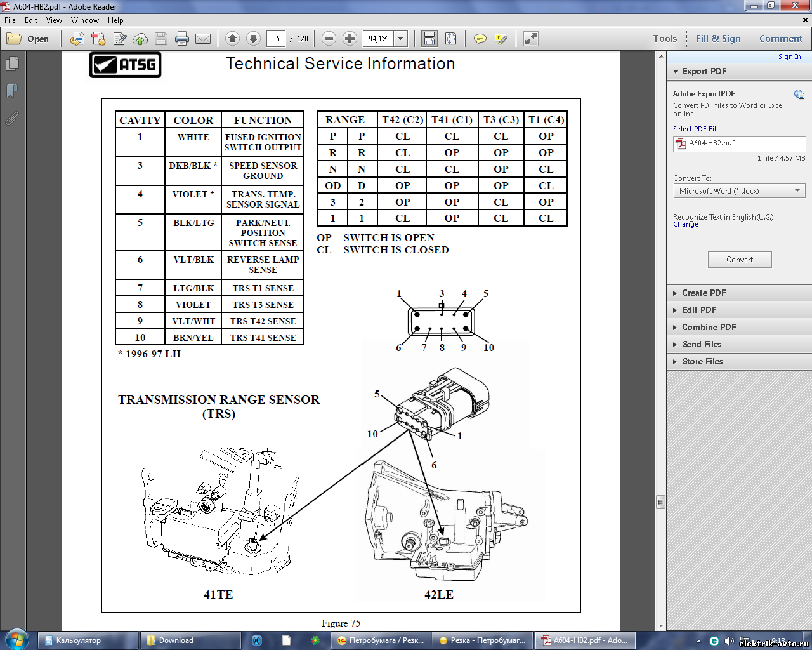The width and height of the screenshot is (812, 650).
Task: Click the edit text sign icon
Action: coord(119,39)
